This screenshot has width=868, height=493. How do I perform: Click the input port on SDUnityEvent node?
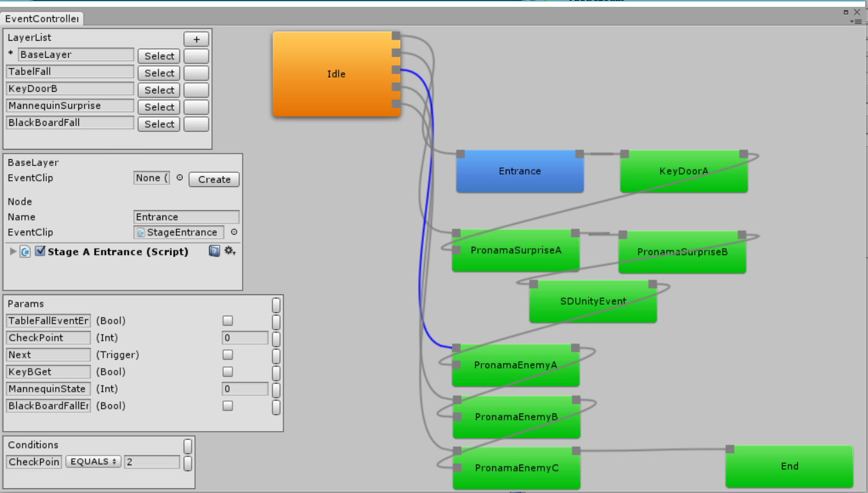[534, 284]
